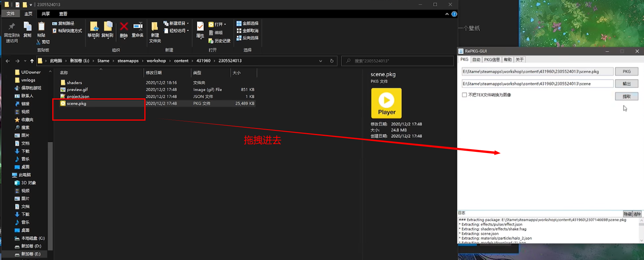Expand the 打开 dropdown arrow

point(225,24)
